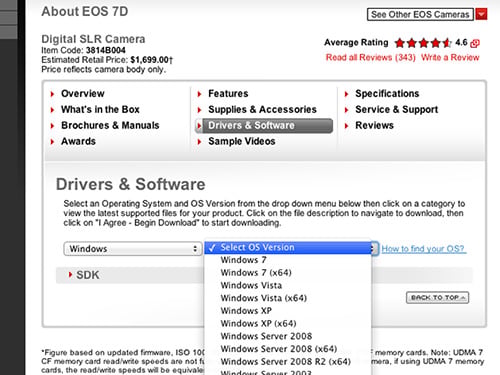The image size is (500, 375).
Task: Choose the Select OS Version option
Action: tap(288, 247)
